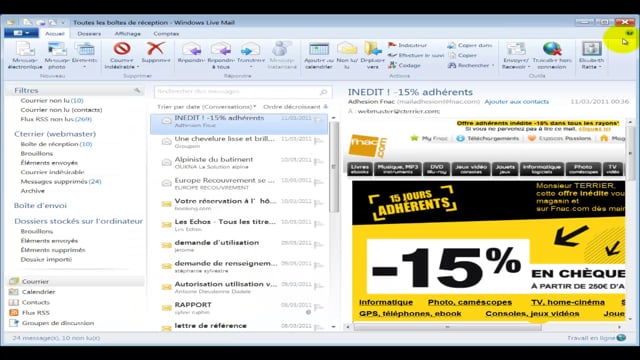Open the Calendrier view

tap(38, 292)
